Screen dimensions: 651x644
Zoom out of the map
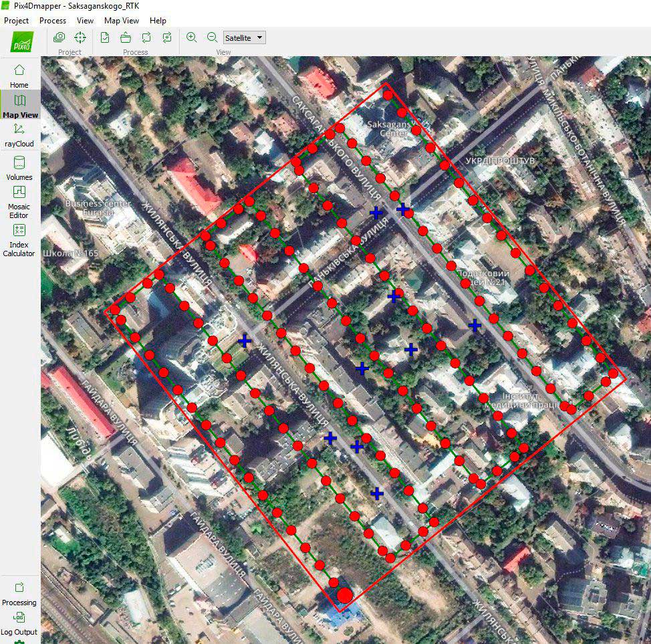[212, 37]
